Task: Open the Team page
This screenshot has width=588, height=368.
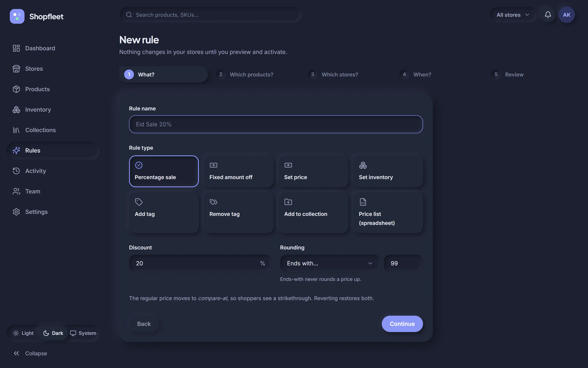Action: click(x=53, y=191)
